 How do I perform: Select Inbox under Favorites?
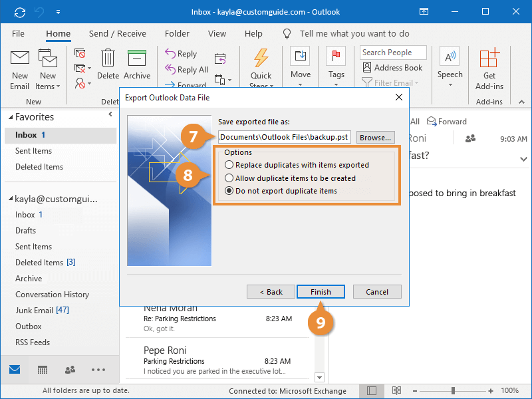coord(61,135)
